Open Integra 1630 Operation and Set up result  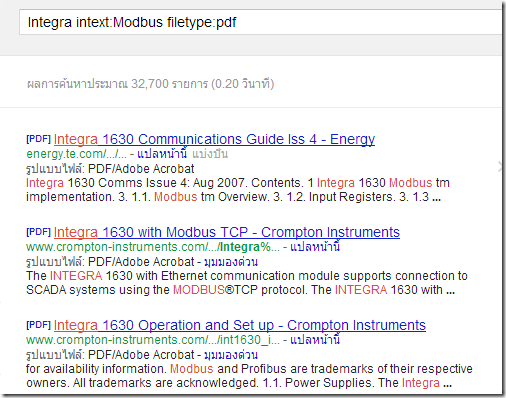coord(240,325)
